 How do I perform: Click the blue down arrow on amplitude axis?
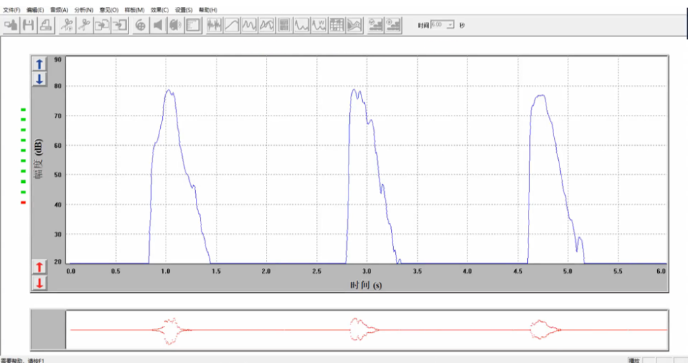39,79
